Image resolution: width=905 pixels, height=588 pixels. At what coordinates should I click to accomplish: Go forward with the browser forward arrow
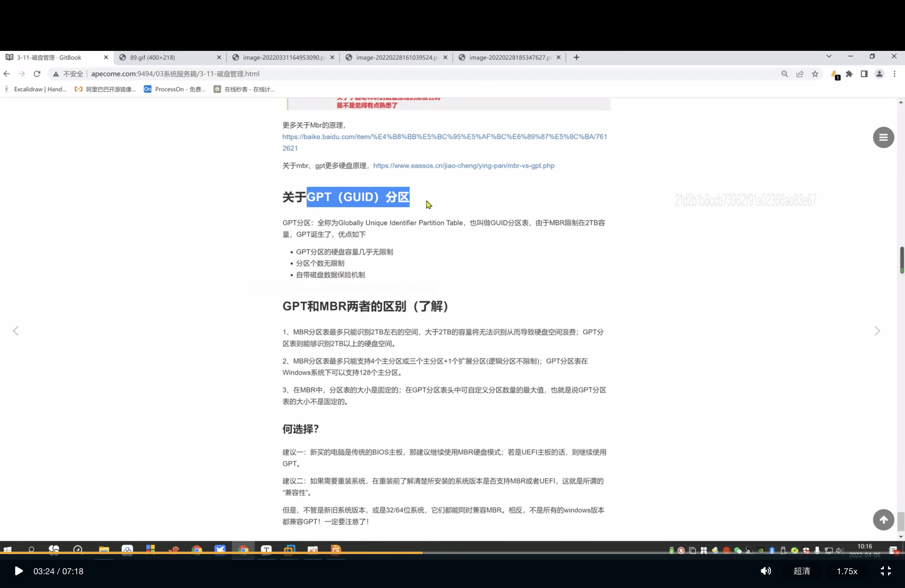(22, 74)
